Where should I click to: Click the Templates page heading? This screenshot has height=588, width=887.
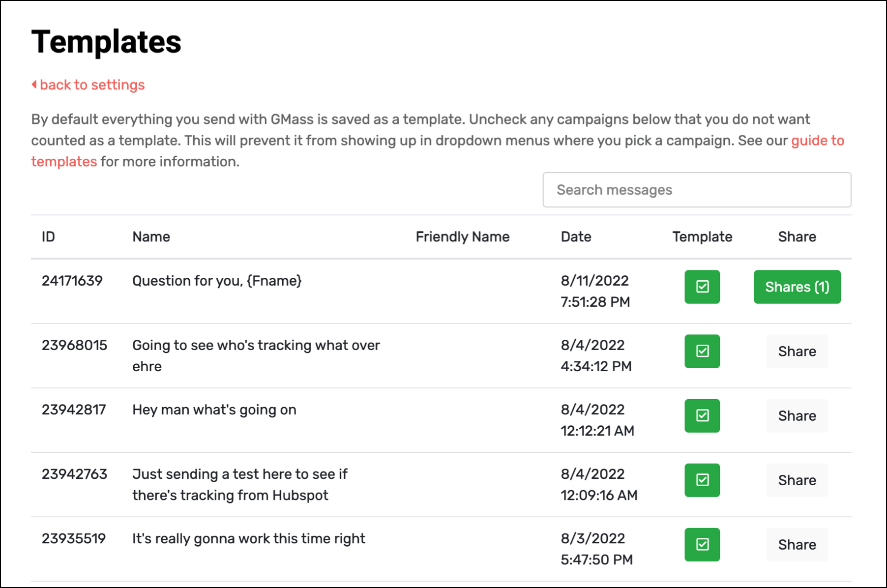click(106, 41)
